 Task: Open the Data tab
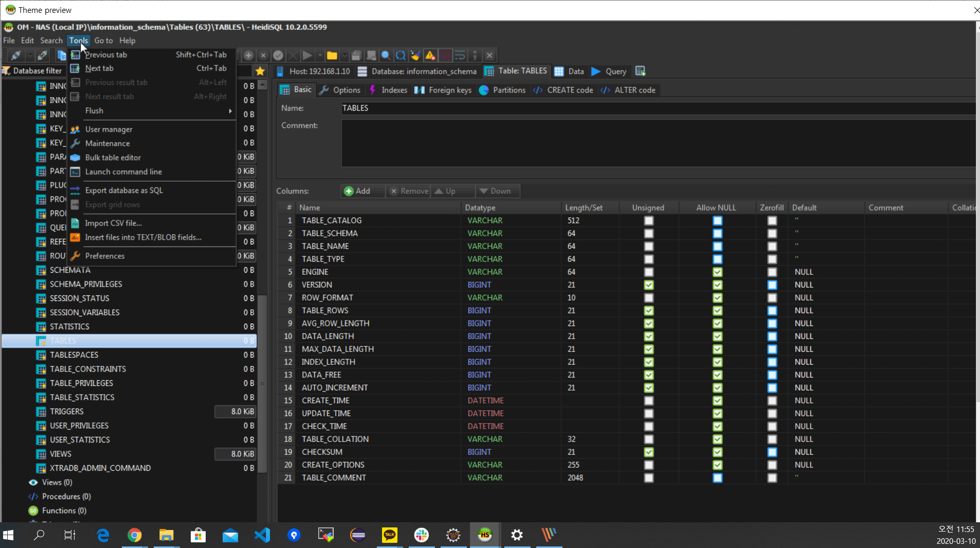coord(569,72)
